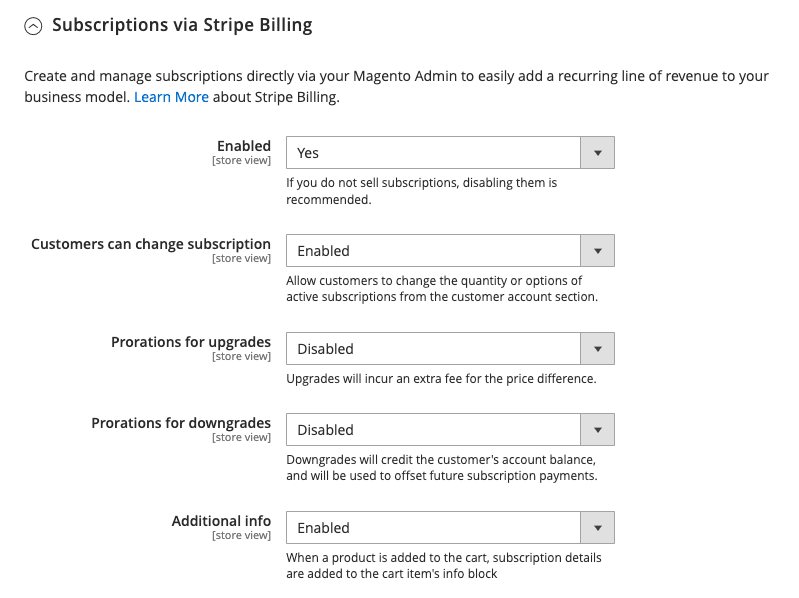Image resolution: width=799 pixels, height=598 pixels.
Task: Click the Customers can change subscription label
Action: pos(151,244)
